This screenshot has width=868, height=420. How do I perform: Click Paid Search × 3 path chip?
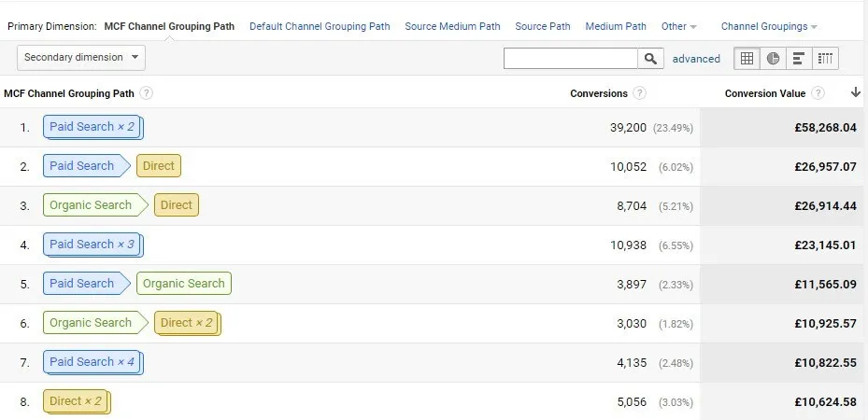93,245
